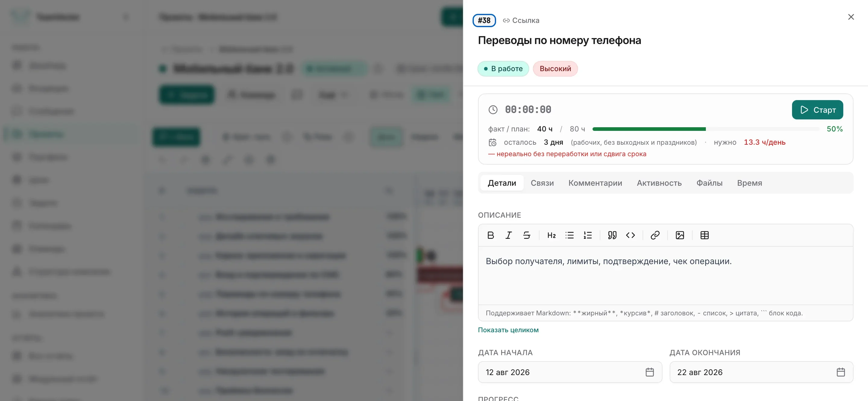Open the Связи tab

click(542, 183)
